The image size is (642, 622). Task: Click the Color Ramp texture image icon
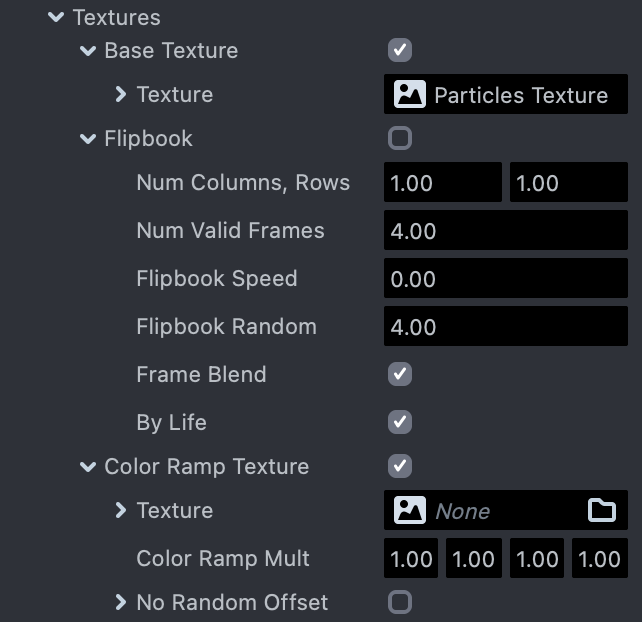(410, 511)
